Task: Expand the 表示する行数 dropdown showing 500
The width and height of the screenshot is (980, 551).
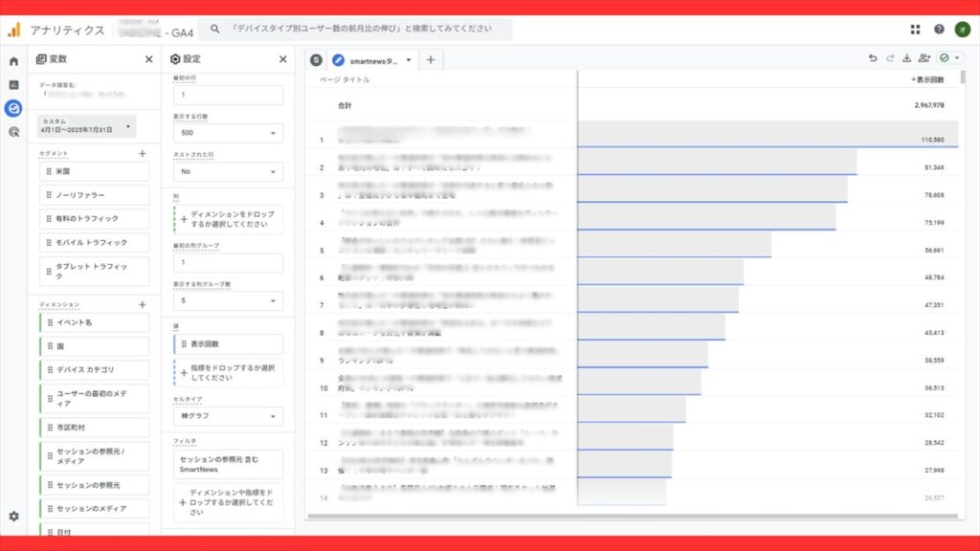Action: click(x=228, y=133)
